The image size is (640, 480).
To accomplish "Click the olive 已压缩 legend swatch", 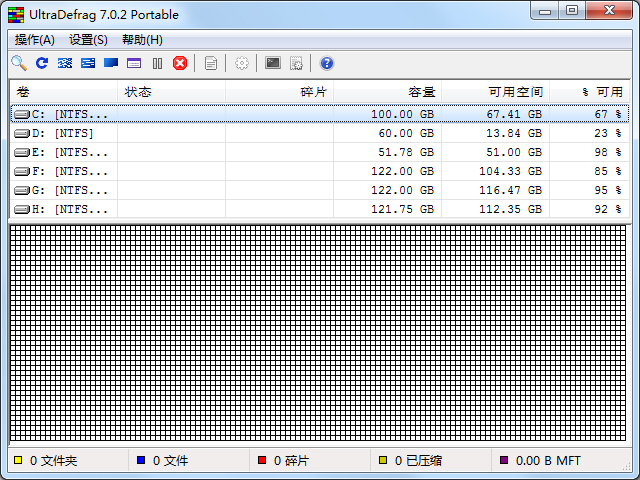I will pos(383,460).
